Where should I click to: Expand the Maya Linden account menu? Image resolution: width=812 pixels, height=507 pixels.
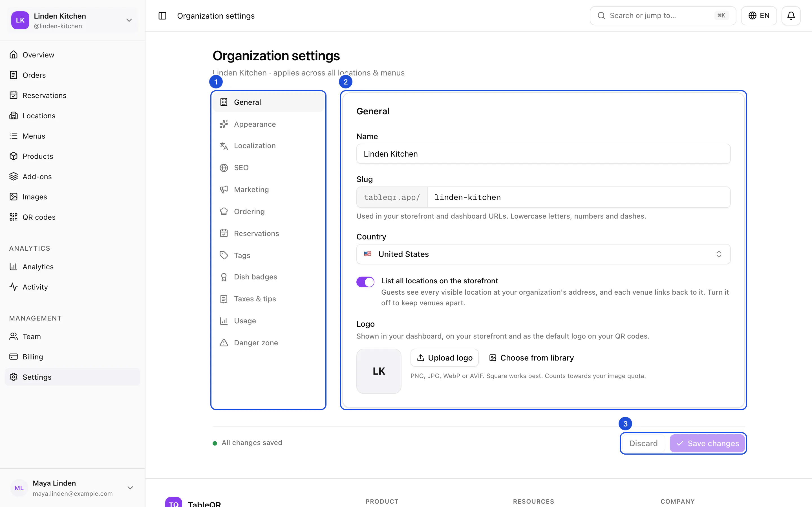pyautogui.click(x=72, y=488)
